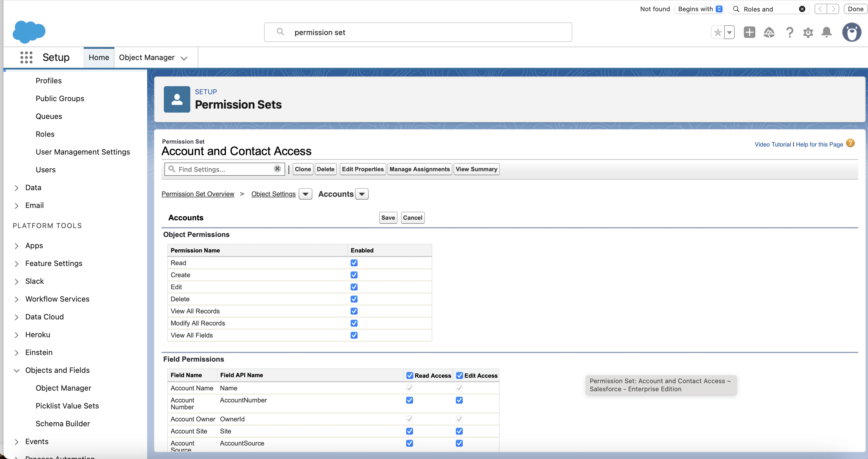Open Permission Set Overview link
This screenshot has height=459, width=868.
[198, 194]
